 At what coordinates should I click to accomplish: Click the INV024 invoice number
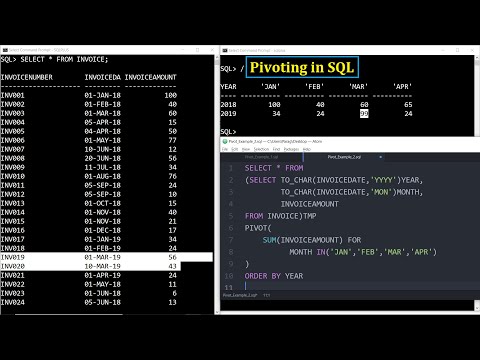[x=13, y=302]
